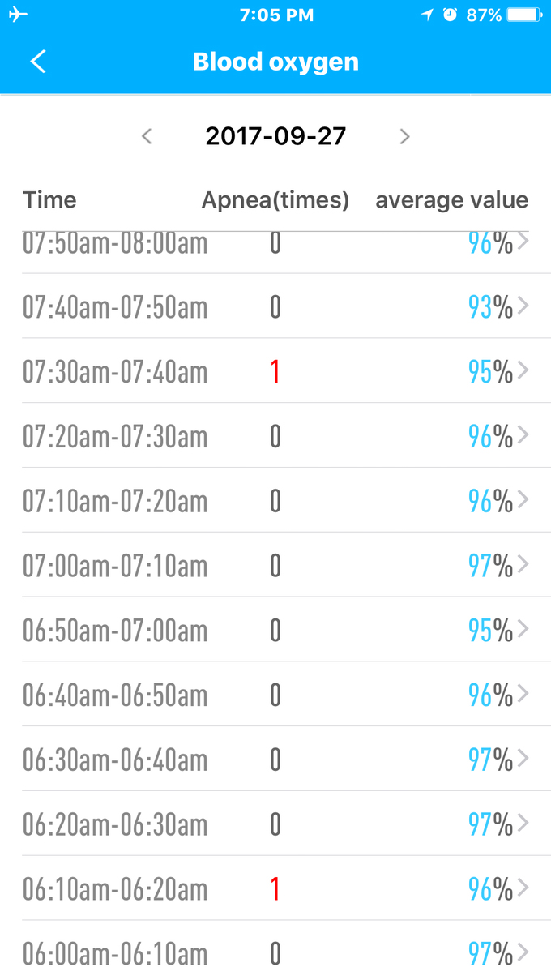Open the 07:00am-07:10am time entry
551x980 pixels.
(x=115, y=566)
